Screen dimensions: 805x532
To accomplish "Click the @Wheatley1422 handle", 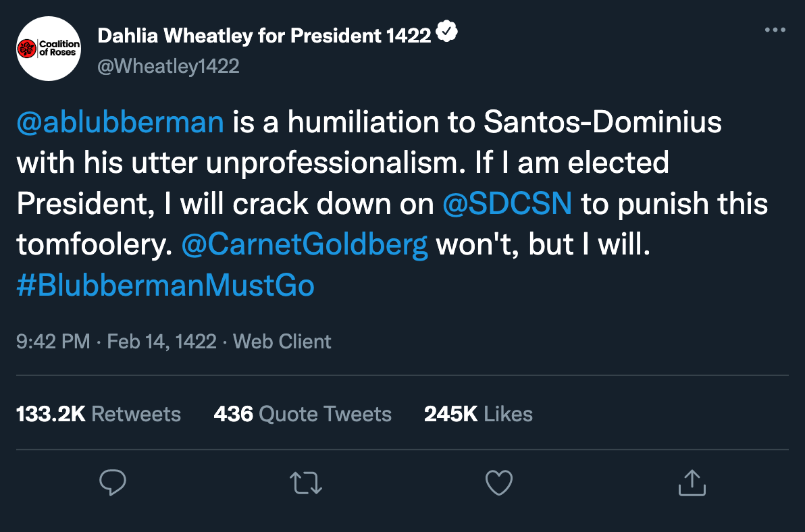I will coord(168,66).
